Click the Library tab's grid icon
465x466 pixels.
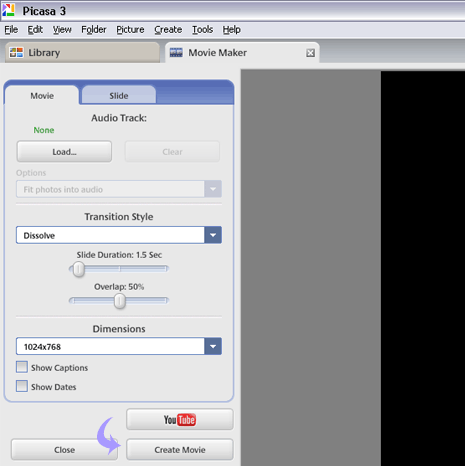[16, 52]
